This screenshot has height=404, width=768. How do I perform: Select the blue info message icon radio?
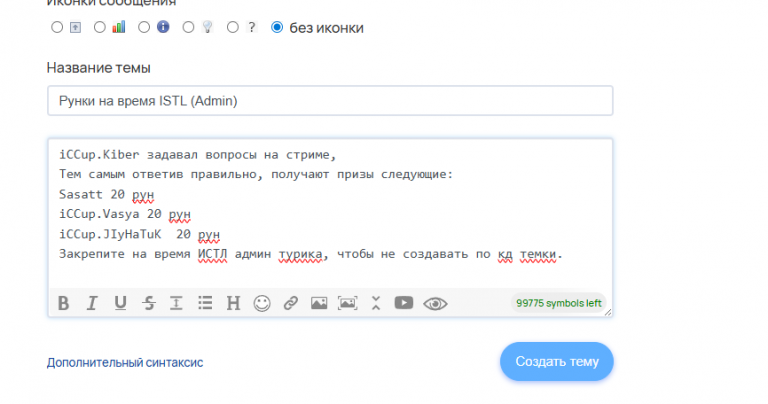click(144, 27)
